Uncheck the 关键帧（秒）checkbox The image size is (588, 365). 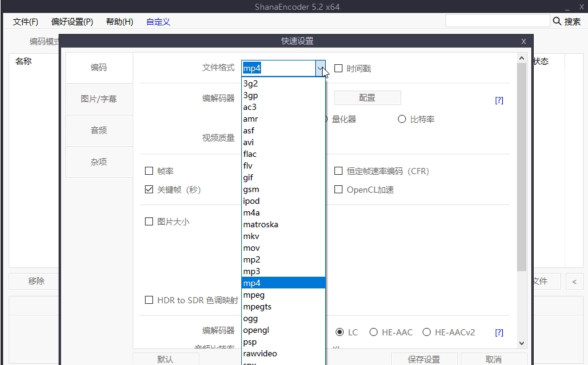149,190
